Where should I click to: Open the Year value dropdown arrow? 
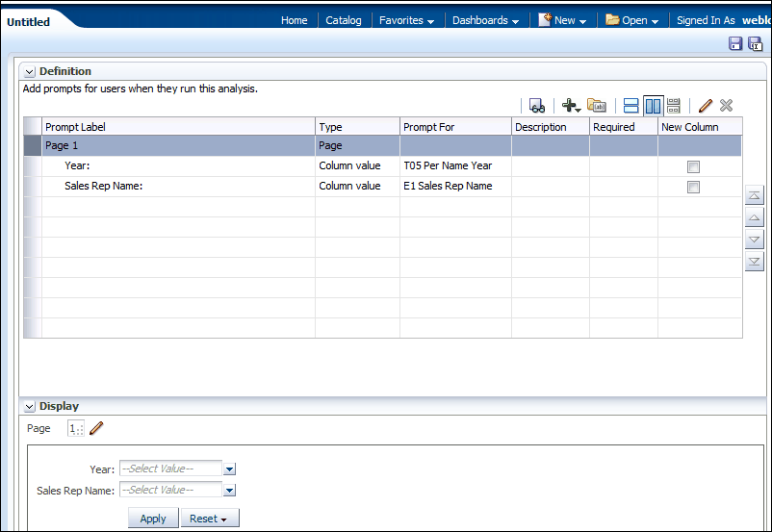coord(229,469)
